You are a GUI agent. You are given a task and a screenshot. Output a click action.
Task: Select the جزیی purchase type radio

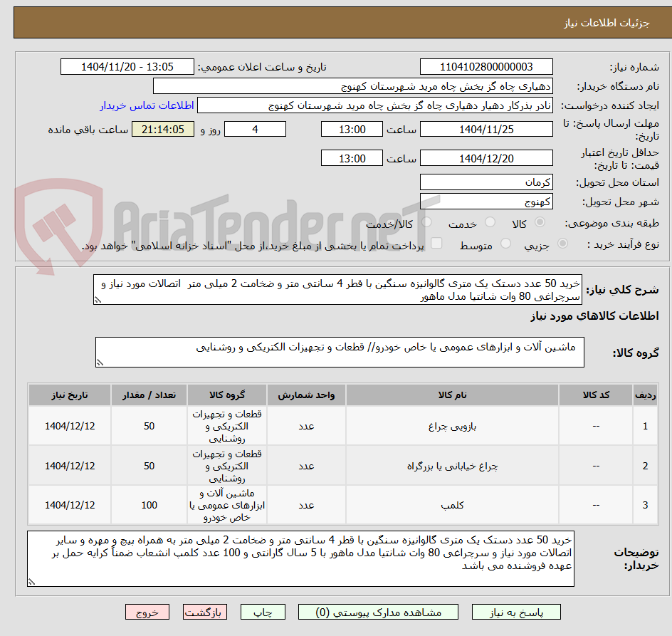click(x=562, y=244)
